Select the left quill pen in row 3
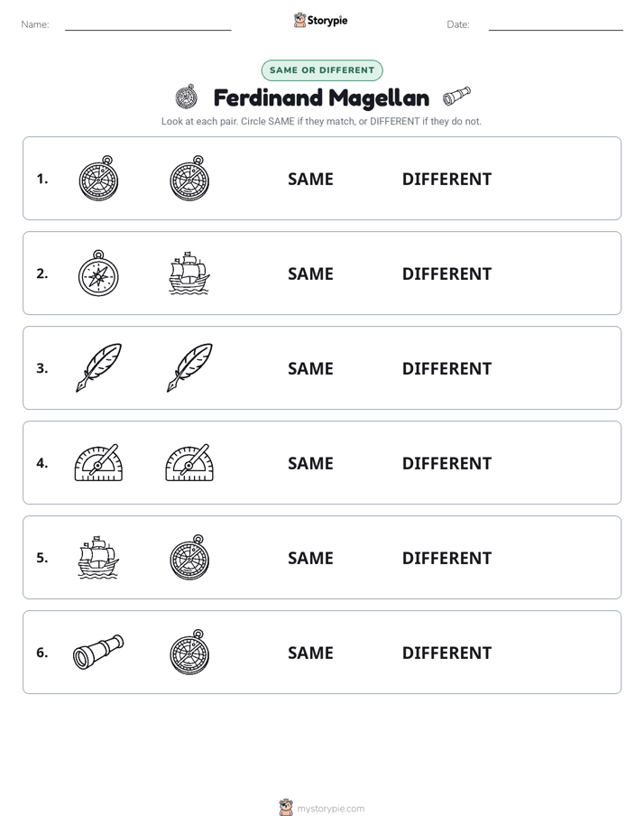 click(x=98, y=368)
